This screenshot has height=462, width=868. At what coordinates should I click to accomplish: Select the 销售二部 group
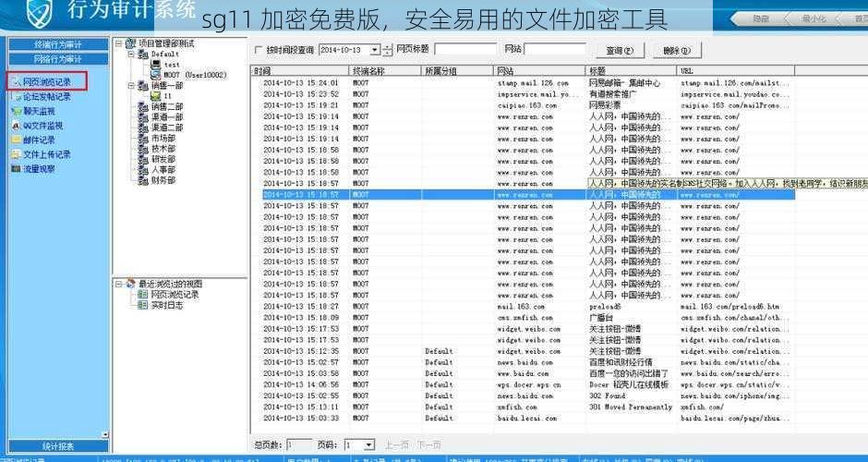pos(167,106)
